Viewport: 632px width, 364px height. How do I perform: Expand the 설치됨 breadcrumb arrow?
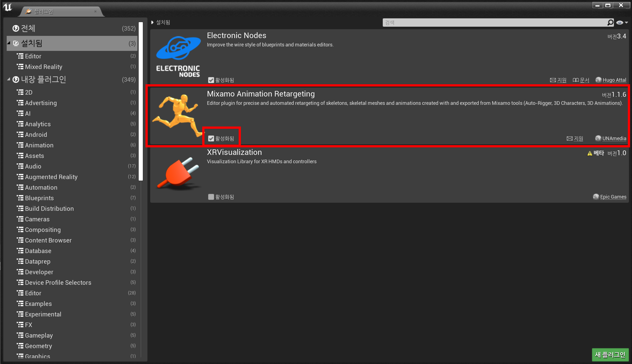pyautogui.click(x=152, y=23)
